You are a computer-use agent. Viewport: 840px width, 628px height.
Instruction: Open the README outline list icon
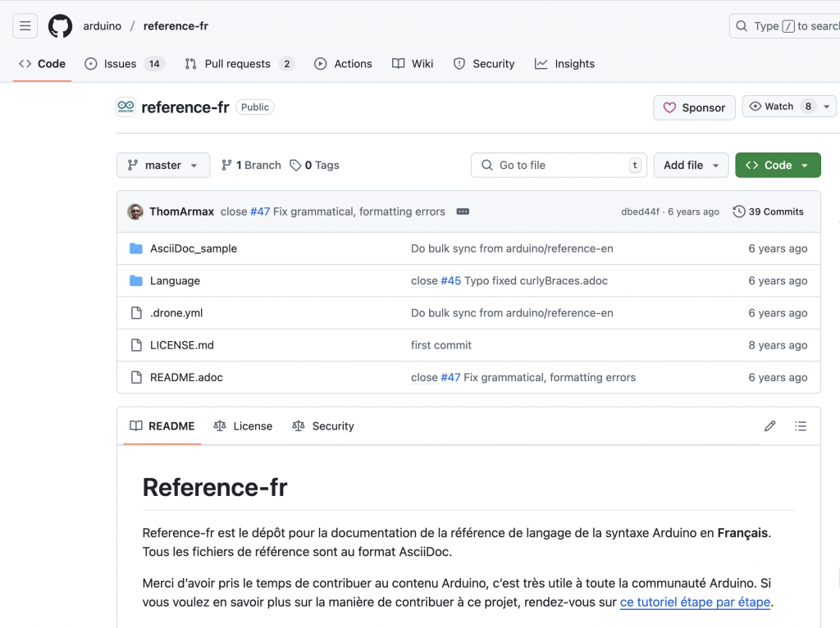pos(801,426)
